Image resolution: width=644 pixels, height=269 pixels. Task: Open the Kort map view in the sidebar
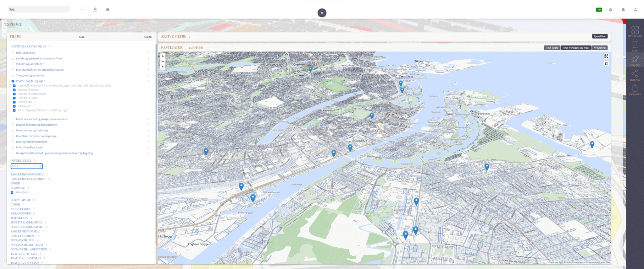click(x=635, y=46)
